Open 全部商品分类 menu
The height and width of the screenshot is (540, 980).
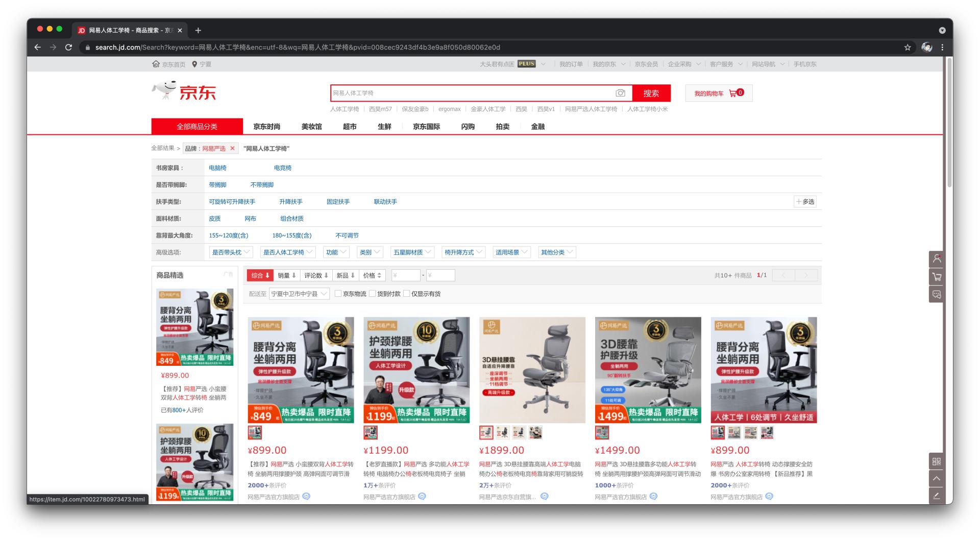[x=197, y=126]
